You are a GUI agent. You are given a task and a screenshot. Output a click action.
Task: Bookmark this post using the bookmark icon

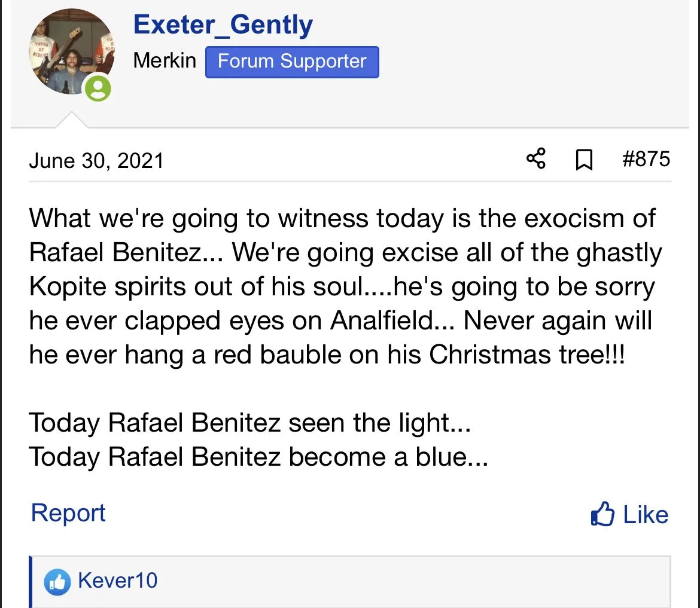(x=583, y=160)
